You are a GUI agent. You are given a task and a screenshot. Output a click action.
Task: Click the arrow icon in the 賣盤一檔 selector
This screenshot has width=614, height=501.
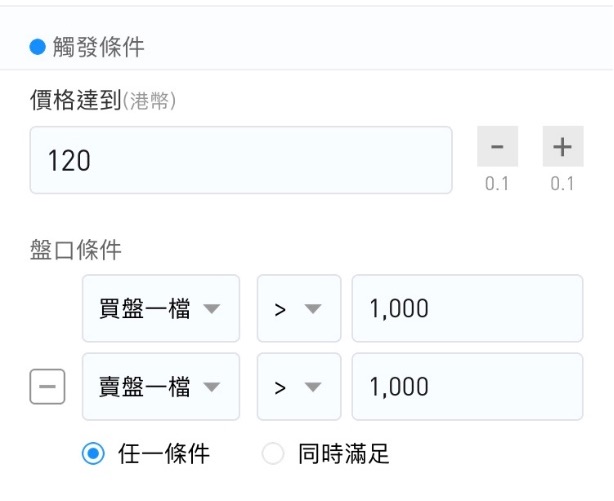[x=211, y=387]
